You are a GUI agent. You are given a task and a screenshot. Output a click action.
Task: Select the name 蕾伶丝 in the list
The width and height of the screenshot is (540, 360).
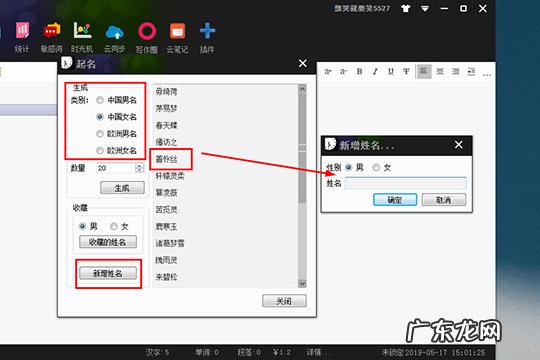(x=166, y=159)
